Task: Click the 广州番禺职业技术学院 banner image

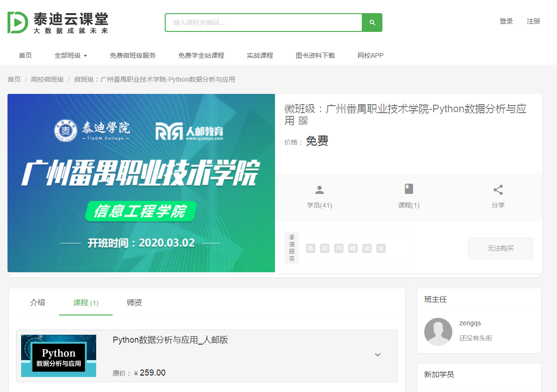Action: (x=141, y=183)
